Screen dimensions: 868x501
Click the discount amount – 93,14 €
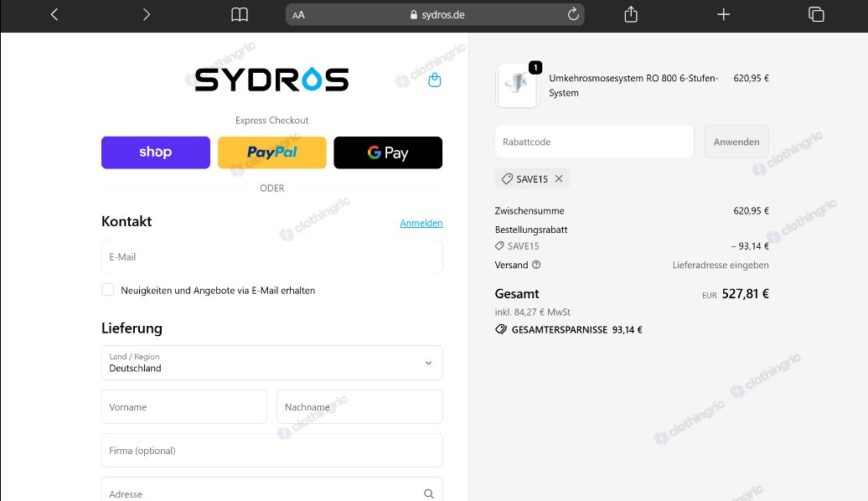750,245
